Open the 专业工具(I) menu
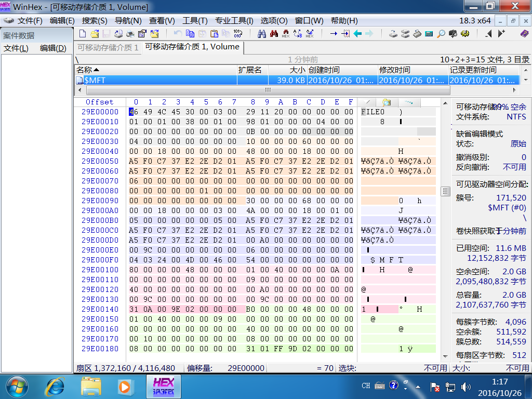Image resolution: width=532 pixels, height=399 pixels. pyautogui.click(x=234, y=21)
